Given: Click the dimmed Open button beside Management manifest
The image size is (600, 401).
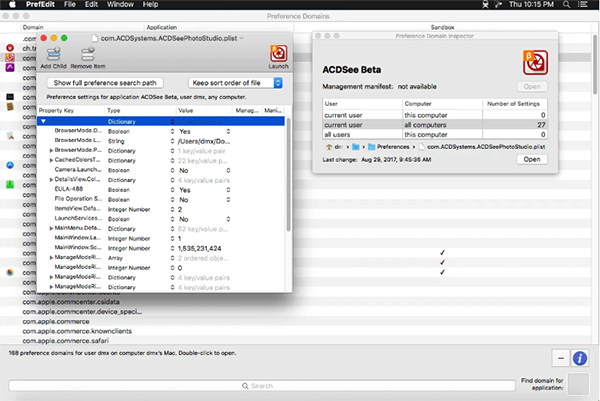Looking at the screenshot, I should pos(532,86).
